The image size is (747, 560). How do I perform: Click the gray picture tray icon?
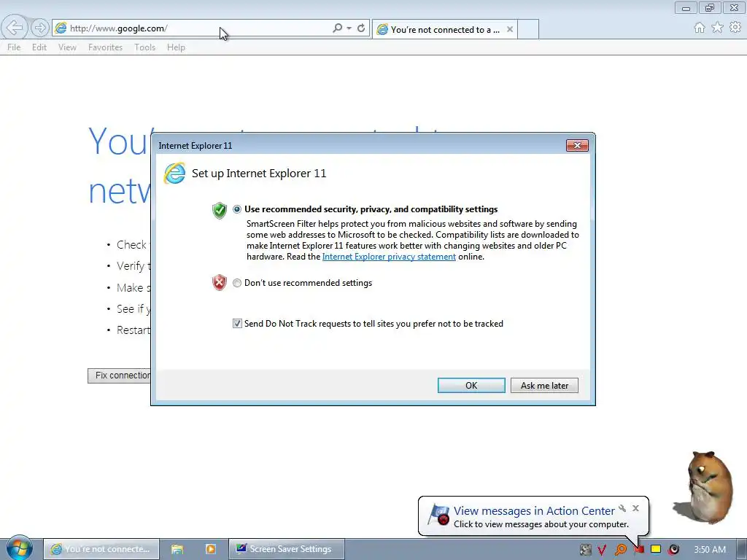click(x=586, y=550)
